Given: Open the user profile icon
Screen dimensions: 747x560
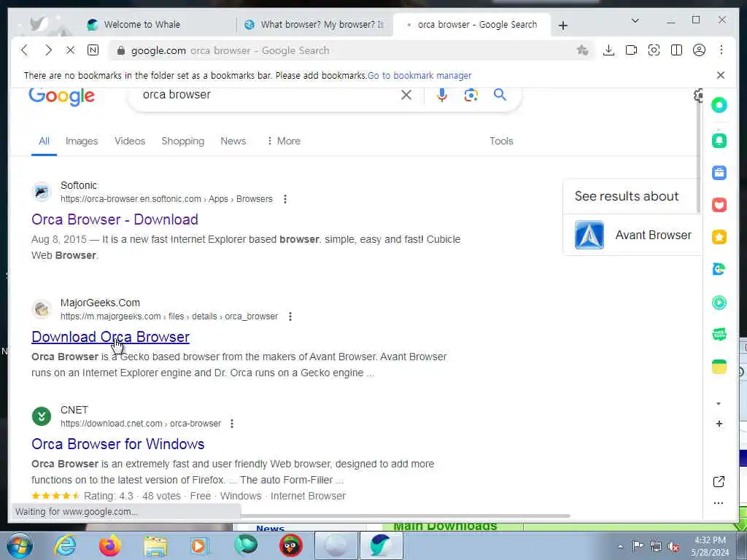Looking at the screenshot, I should pyautogui.click(x=699, y=50).
